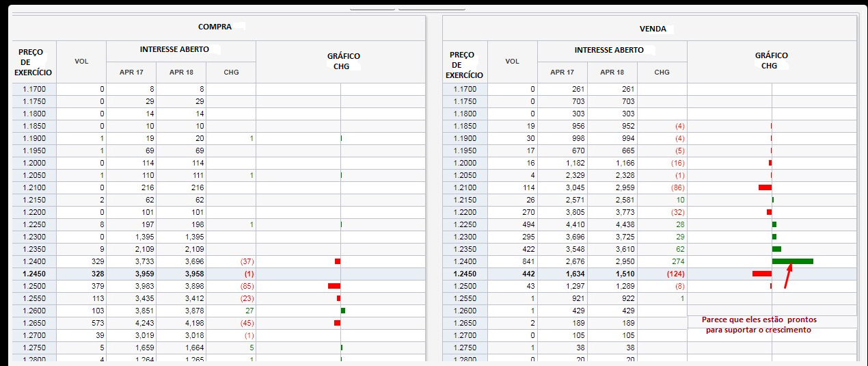The image size is (868, 366).
Task: Click the red bar for VENDA 1.2450 row
Action: click(x=761, y=274)
